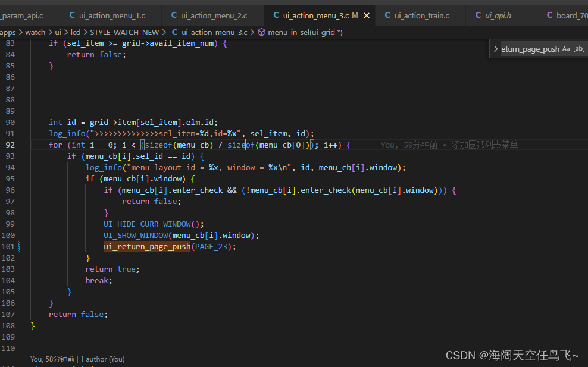This screenshot has height=367, width=588.
Task: Click the highlighted ui_return_page_push call
Action: pos(147,247)
